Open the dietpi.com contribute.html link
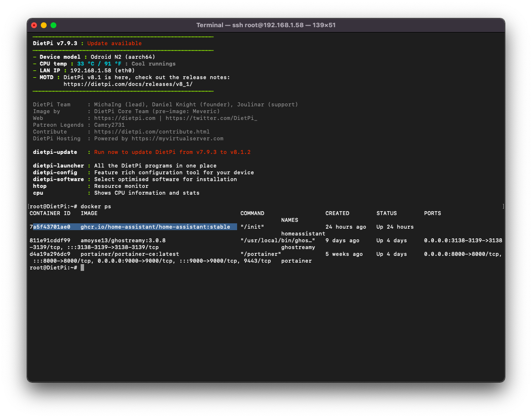 (152, 132)
